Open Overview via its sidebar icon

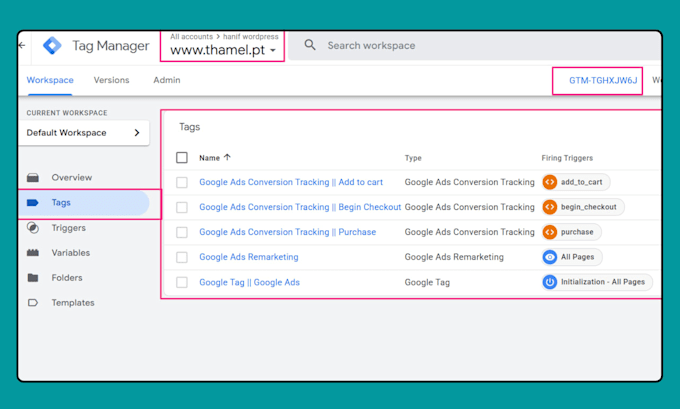pos(33,177)
